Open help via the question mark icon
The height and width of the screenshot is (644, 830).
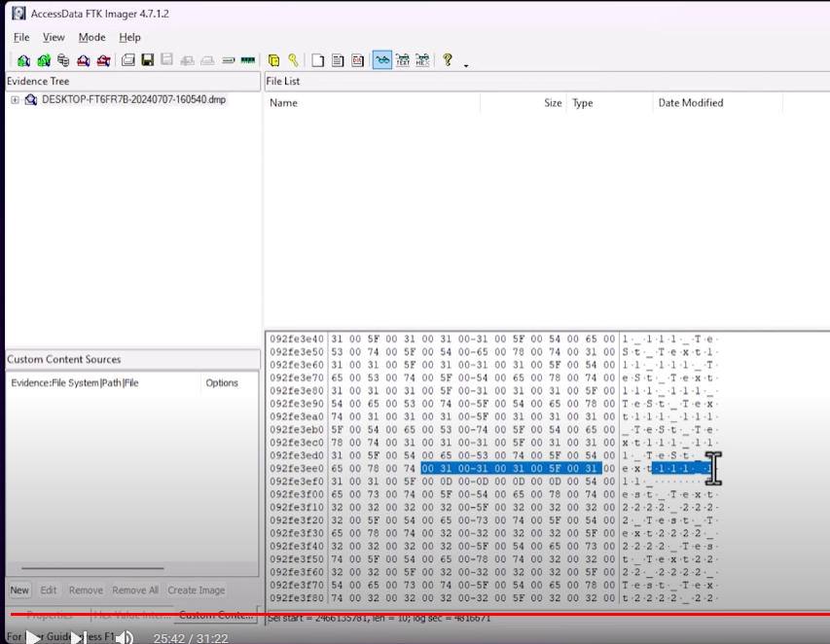[x=448, y=59]
